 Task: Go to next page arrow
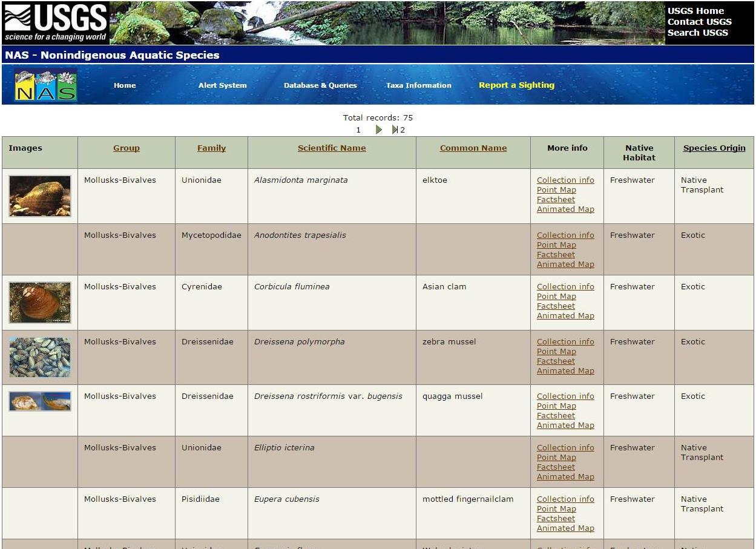(379, 130)
